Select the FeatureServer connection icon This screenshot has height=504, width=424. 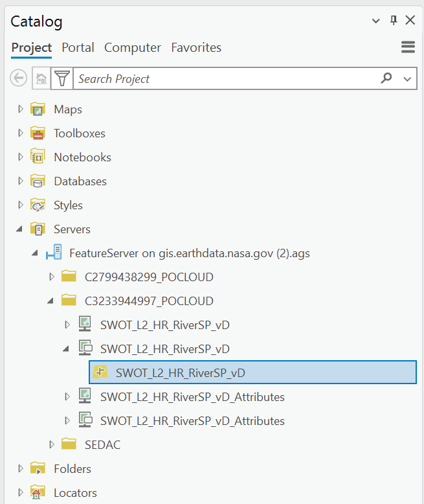(54, 253)
